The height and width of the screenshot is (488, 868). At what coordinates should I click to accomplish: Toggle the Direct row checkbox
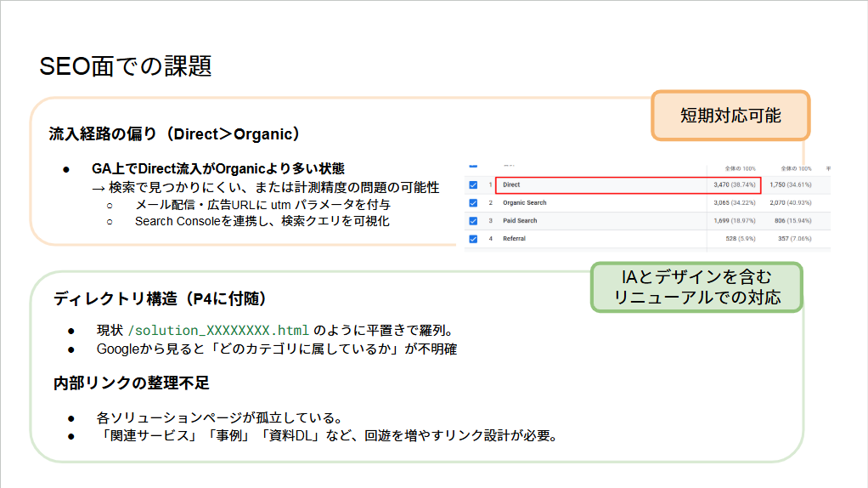coord(473,184)
